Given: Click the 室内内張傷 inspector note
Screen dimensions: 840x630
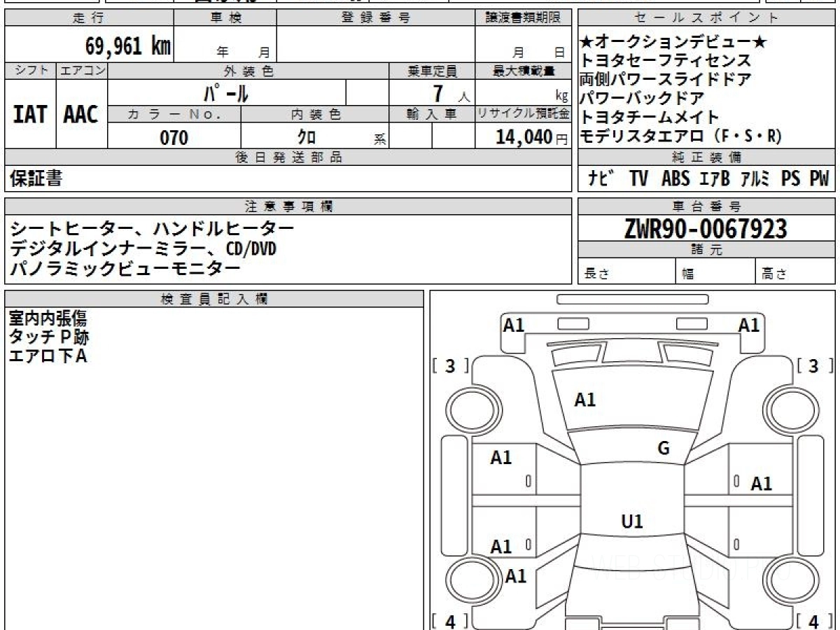Looking at the screenshot, I should (x=48, y=319).
